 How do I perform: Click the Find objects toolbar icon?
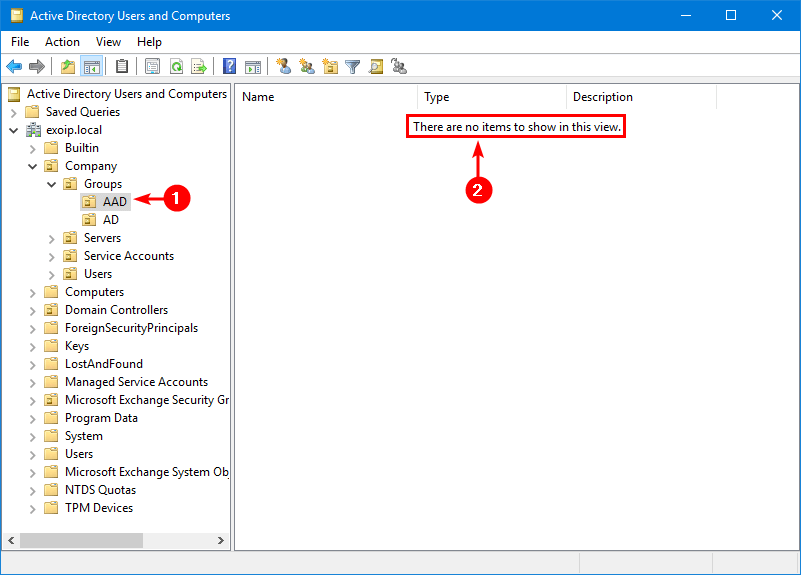click(x=376, y=66)
